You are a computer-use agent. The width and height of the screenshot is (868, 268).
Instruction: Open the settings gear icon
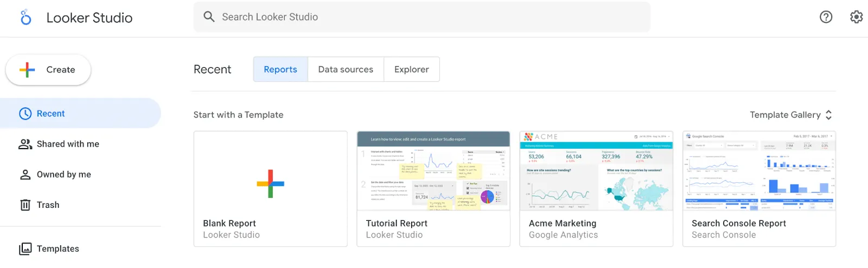click(x=856, y=17)
